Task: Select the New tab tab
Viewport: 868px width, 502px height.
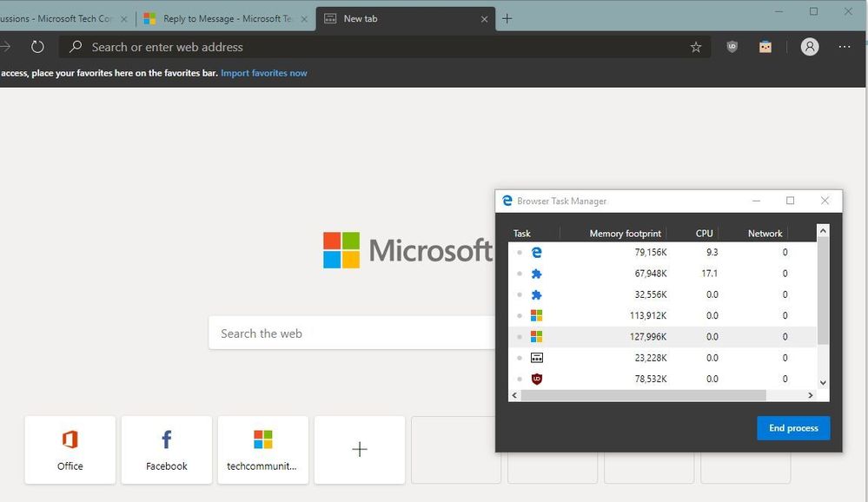Action: [x=405, y=19]
